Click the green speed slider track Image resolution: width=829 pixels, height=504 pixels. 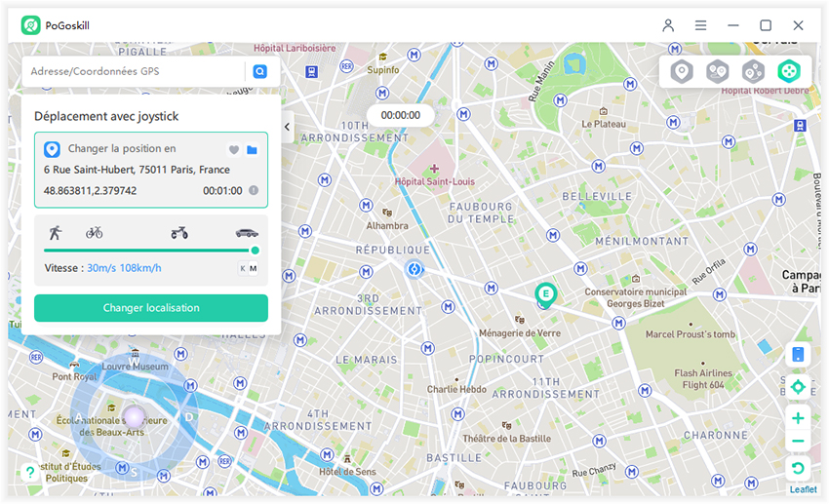click(x=147, y=251)
